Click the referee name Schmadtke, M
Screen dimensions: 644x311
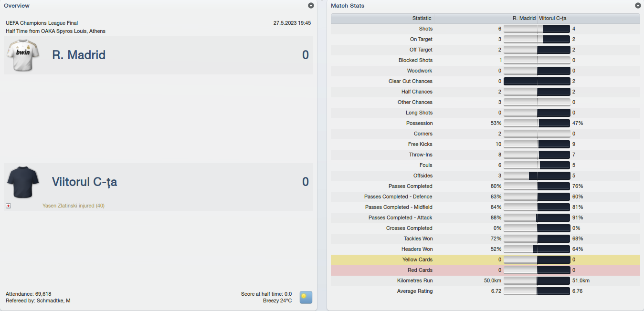pyautogui.click(x=53, y=301)
